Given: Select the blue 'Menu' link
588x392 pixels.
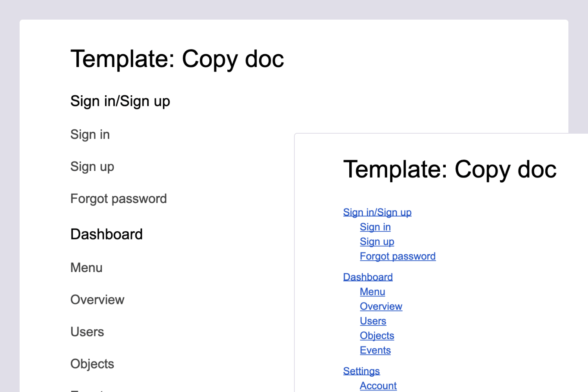Looking at the screenshot, I should click(372, 292).
